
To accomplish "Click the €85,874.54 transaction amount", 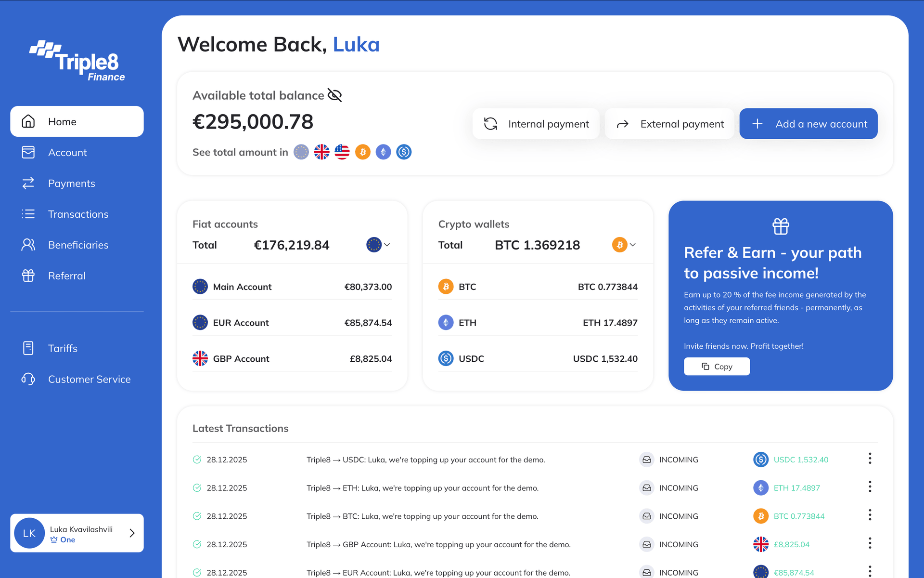I will click(x=794, y=573).
